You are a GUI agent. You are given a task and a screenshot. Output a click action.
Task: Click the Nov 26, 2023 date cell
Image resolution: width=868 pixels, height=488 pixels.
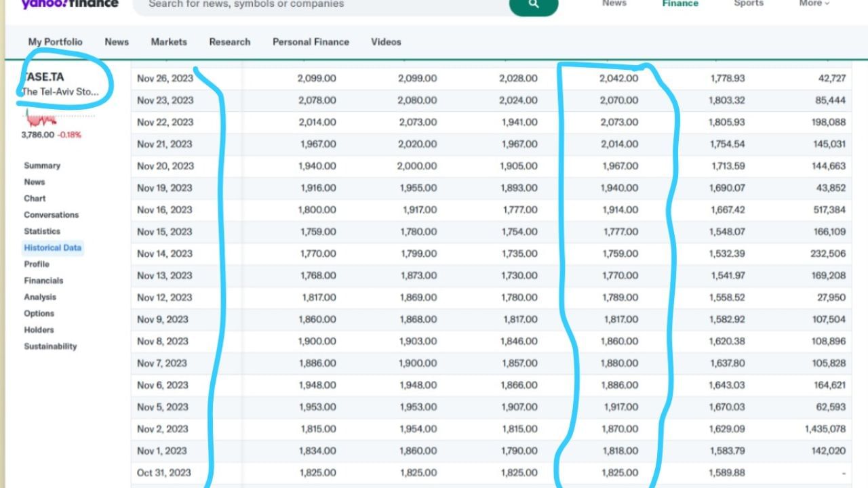[x=165, y=78]
